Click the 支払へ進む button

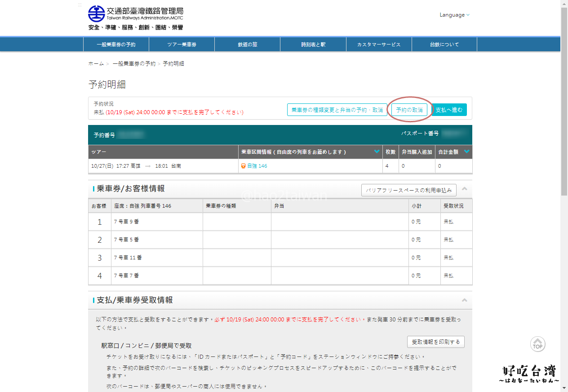[x=449, y=110]
